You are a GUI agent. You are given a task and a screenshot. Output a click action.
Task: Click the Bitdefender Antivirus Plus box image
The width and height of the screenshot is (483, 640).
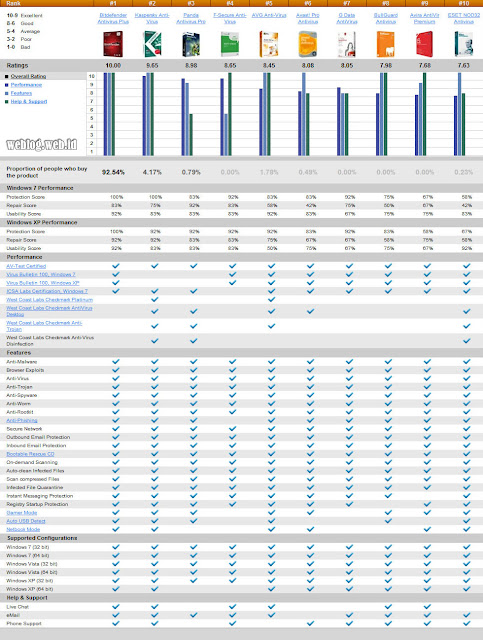[113, 44]
